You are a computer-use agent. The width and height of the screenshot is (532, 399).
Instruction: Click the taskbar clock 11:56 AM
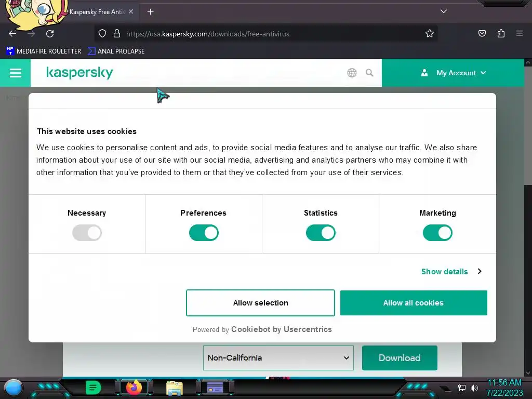504,383
